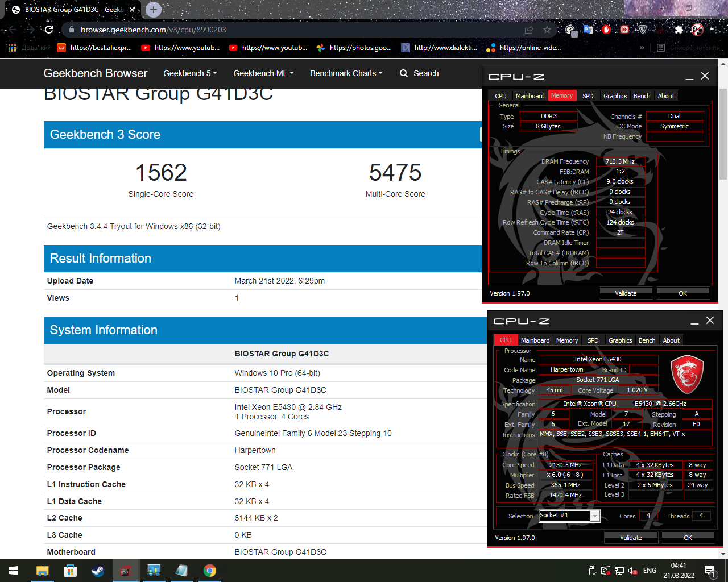728x582 pixels.
Task: Open the speedometer extension icon
Action: coord(570,30)
